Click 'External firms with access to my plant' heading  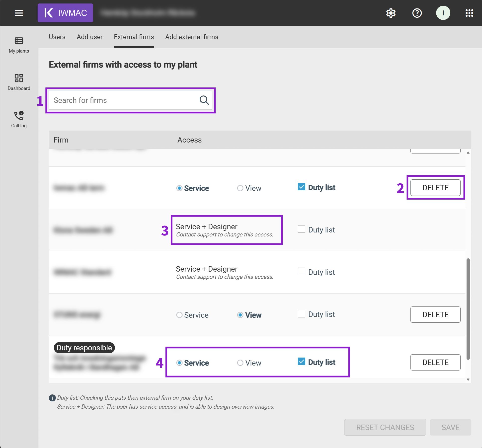[x=123, y=65]
